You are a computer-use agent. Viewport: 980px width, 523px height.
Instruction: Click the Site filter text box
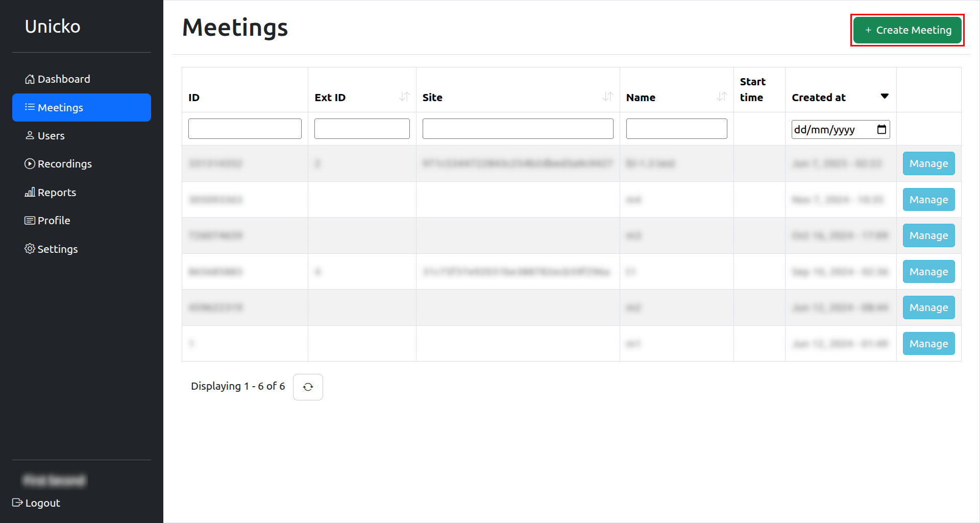[518, 129]
